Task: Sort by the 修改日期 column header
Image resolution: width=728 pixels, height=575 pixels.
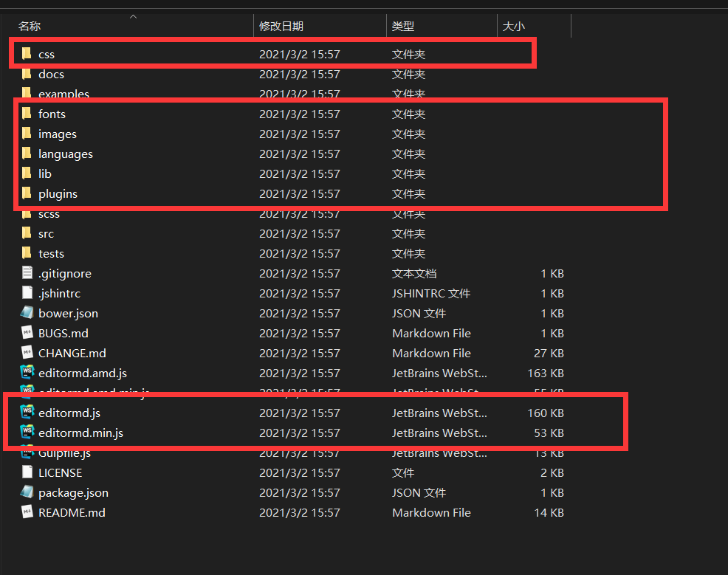Action: pos(281,26)
